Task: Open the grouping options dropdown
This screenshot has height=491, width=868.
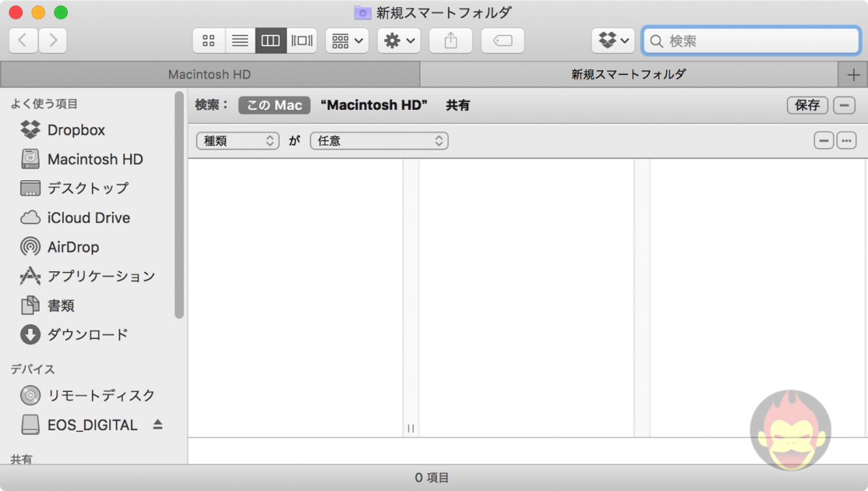Action: (346, 40)
